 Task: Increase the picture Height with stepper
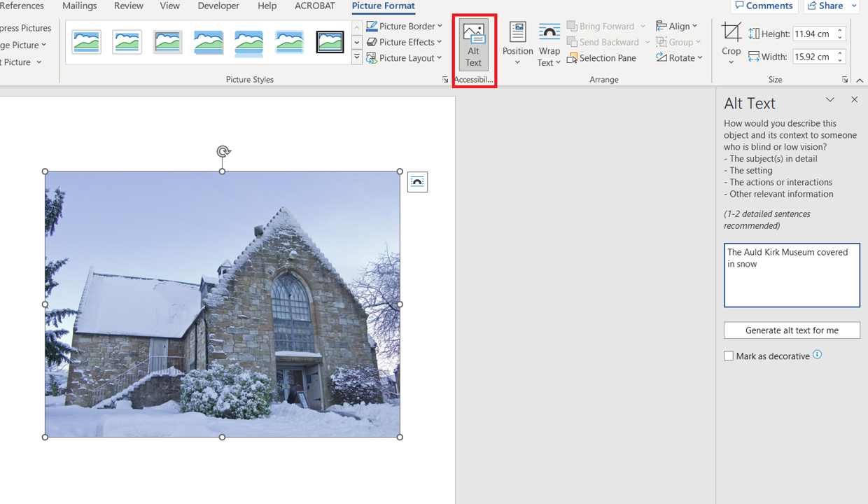(840, 30)
